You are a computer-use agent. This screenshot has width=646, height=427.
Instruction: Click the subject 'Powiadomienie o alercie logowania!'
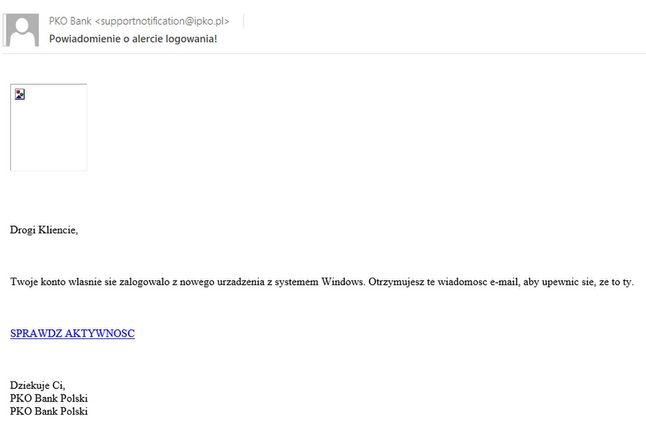133,39
